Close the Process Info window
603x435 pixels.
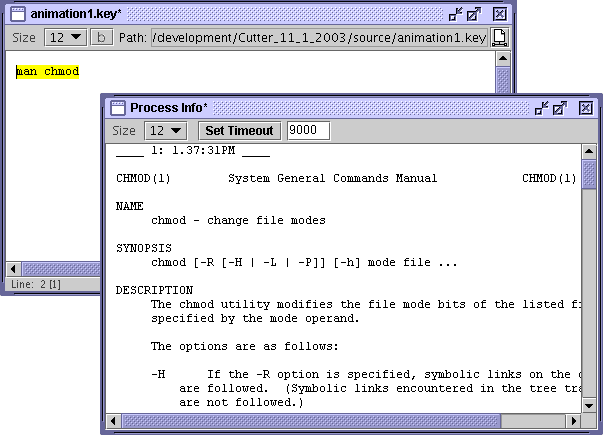(584, 107)
